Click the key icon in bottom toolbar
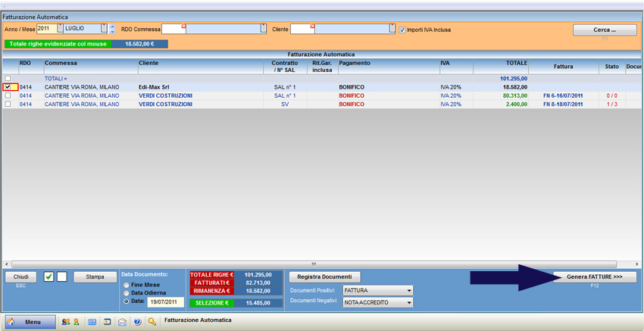 [x=152, y=322]
